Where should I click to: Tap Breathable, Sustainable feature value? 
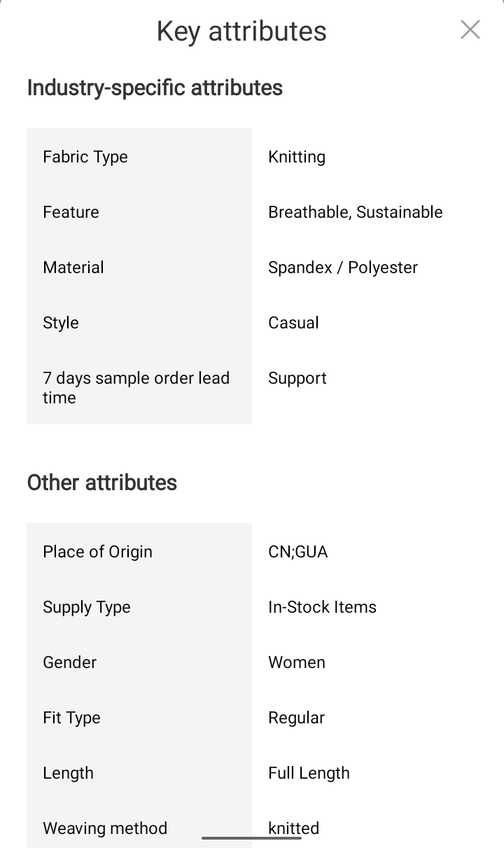click(x=355, y=212)
